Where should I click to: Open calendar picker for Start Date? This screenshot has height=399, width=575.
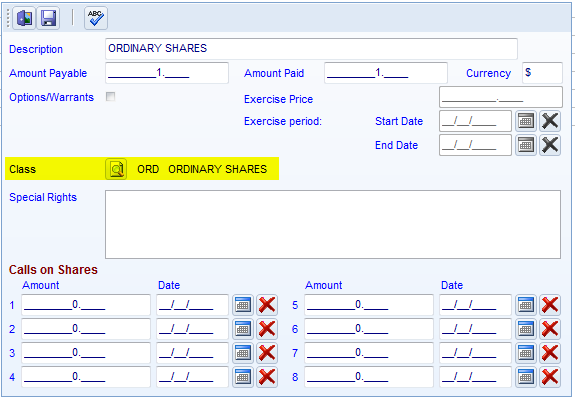tap(525, 121)
